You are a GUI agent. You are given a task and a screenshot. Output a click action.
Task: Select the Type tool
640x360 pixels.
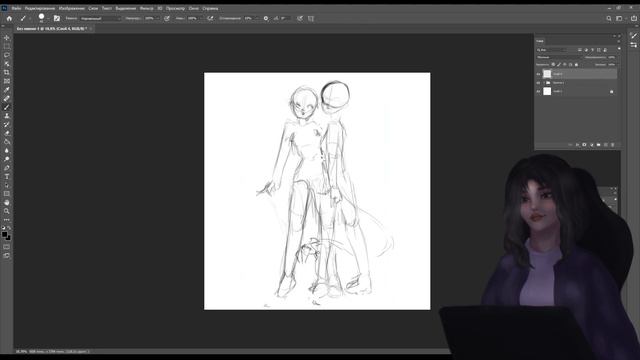(7, 177)
